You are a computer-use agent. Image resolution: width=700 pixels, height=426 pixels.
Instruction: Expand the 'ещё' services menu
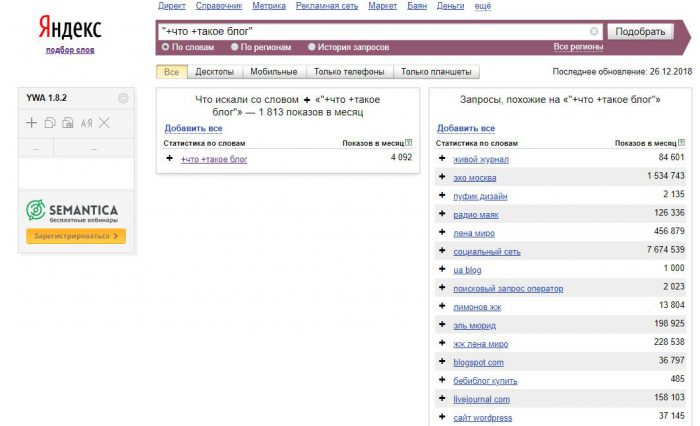(483, 6)
